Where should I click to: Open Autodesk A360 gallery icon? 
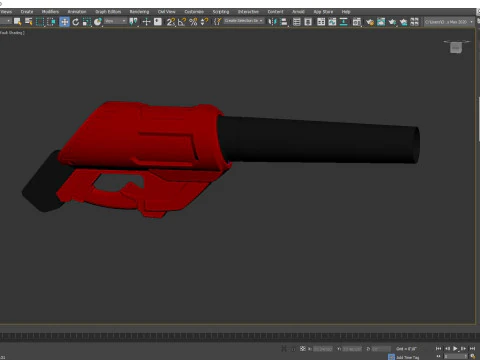(414, 22)
